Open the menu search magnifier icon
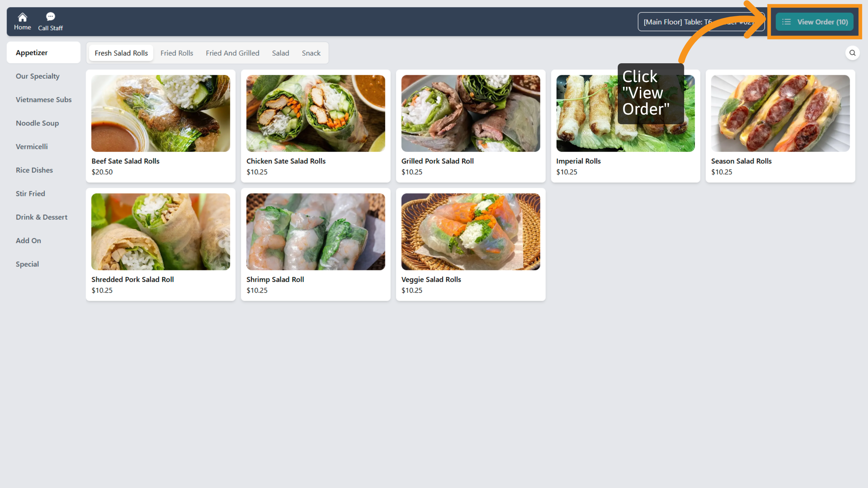868x488 pixels. (x=852, y=53)
